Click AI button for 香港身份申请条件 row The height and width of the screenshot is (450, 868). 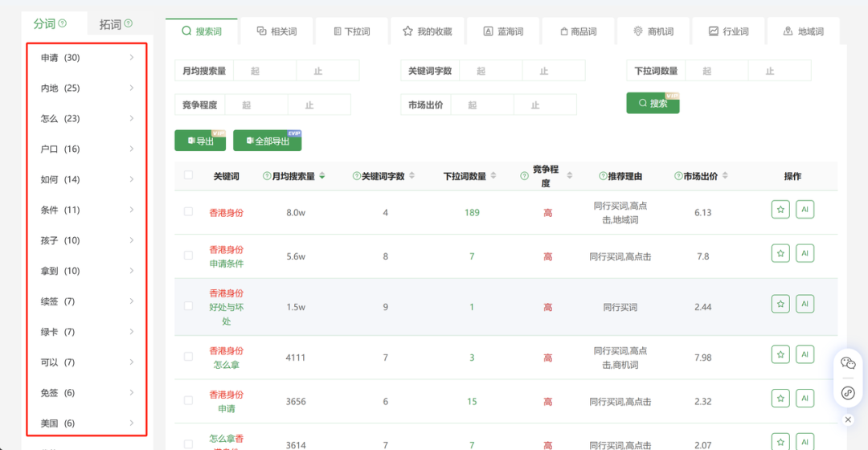coord(805,253)
